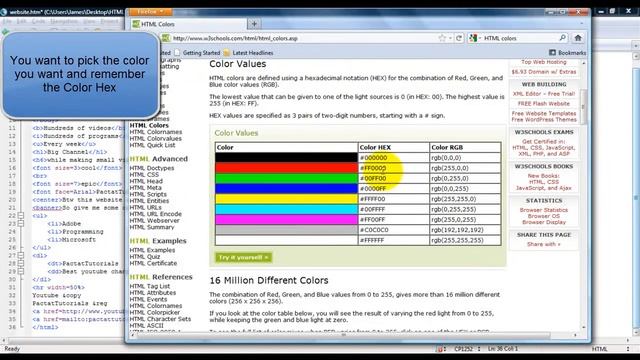This screenshot has width=640, height=360.
Task: Open a new tab with plus button
Action: point(254,24)
